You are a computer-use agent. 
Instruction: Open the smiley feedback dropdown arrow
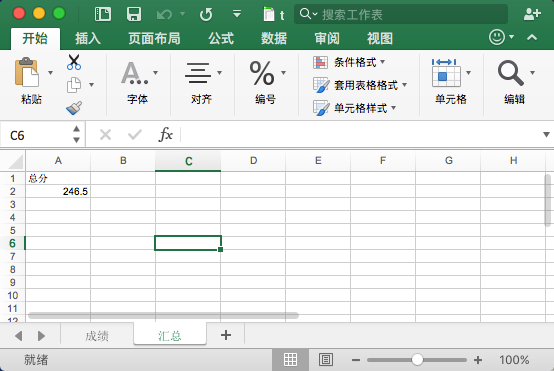(511, 37)
